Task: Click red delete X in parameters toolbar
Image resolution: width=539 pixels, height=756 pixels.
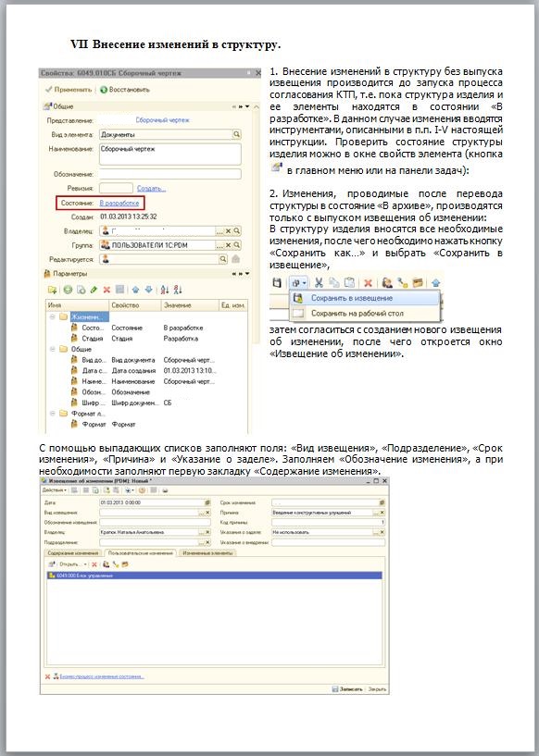Action: tap(107, 290)
